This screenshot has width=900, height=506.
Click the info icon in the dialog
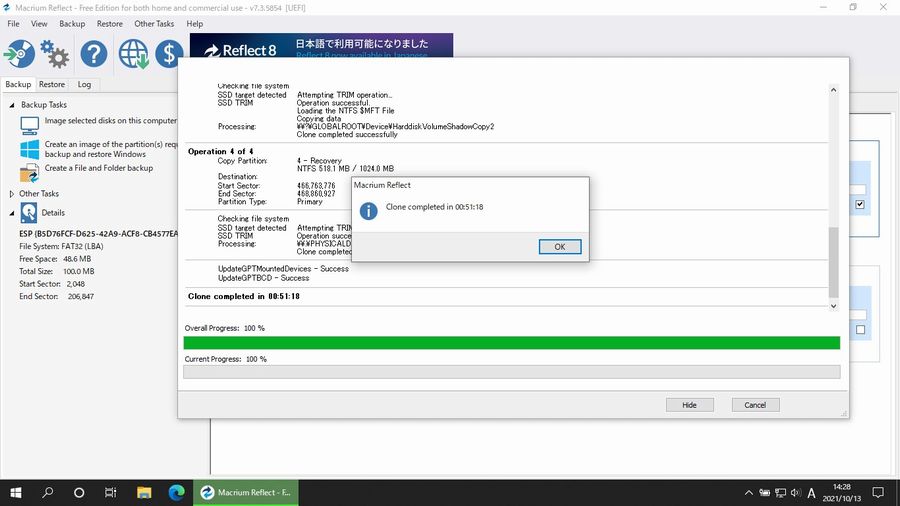pos(368,211)
